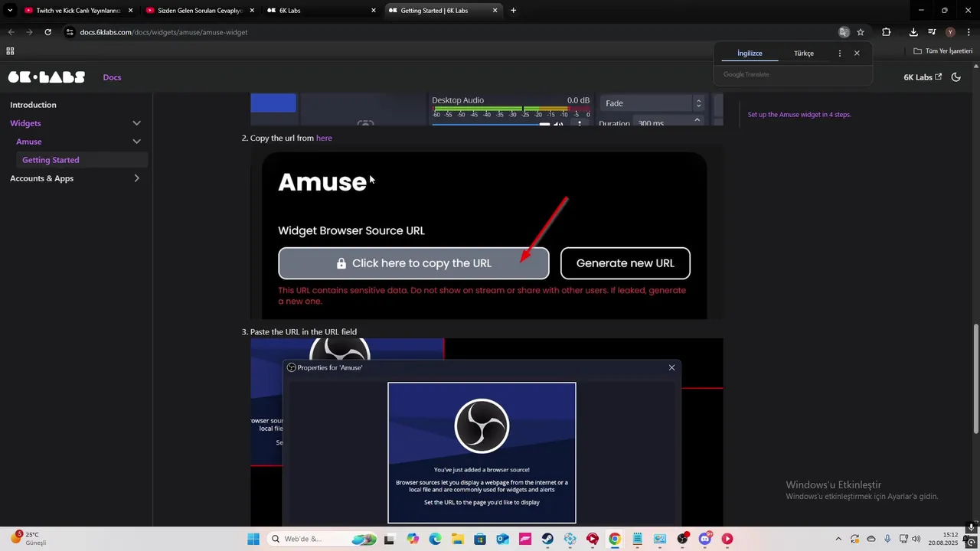Toggle dark mode with the moon icon
The width and height of the screenshot is (980, 551).
coord(955,77)
